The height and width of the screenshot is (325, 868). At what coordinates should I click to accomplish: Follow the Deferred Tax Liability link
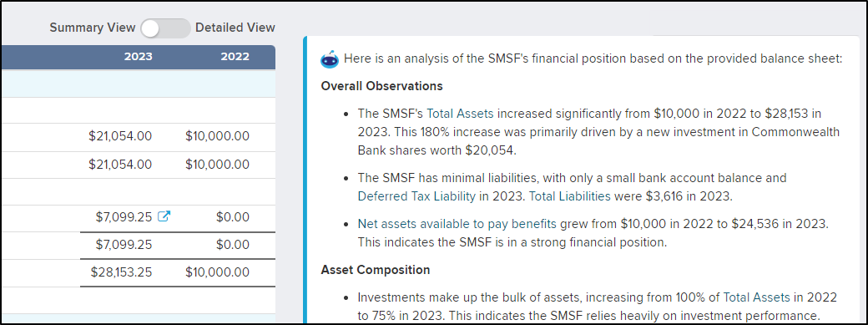tap(416, 196)
